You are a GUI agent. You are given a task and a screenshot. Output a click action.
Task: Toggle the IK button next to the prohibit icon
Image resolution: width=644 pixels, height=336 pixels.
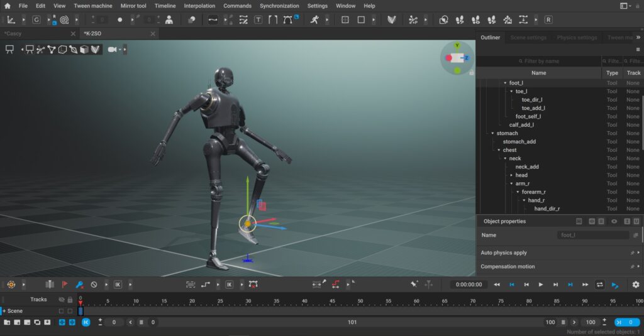coord(118,285)
